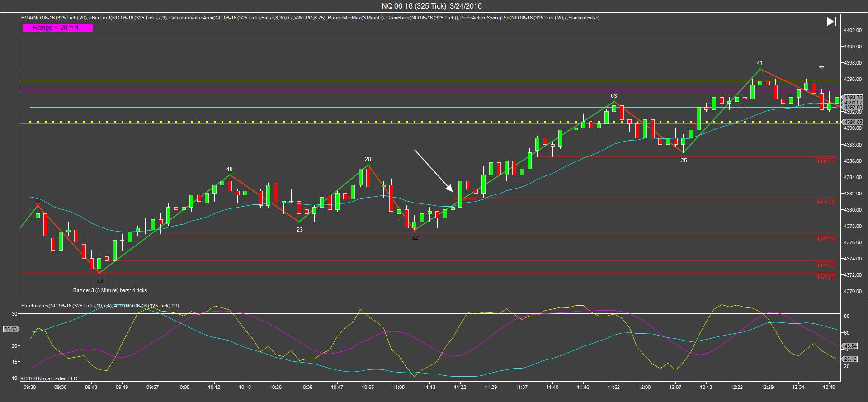Select the magenta 'Range < 20 = 4' box
The width and height of the screenshot is (868, 402).
(57, 28)
